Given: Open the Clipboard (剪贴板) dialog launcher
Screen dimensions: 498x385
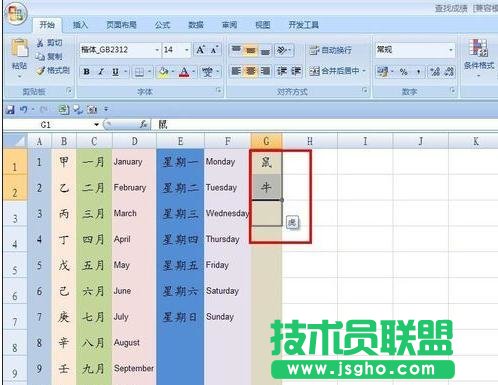Looking at the screenshot, I should point(69,91).
